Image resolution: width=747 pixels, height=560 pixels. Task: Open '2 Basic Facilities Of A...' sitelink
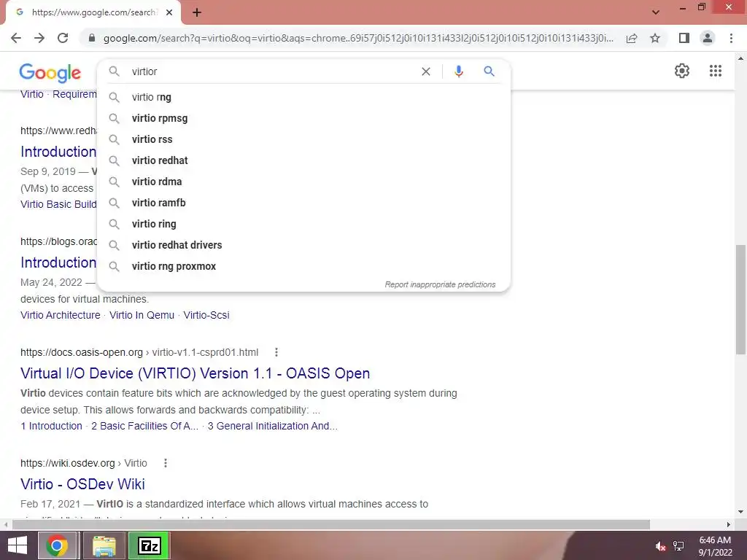(x=145, y=426)
